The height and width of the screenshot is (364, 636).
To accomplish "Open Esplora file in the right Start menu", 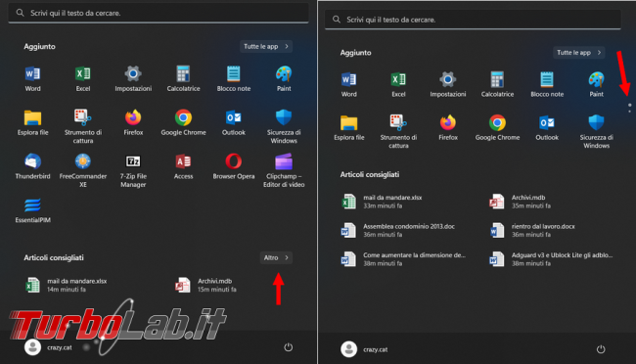I will [349, 127].
